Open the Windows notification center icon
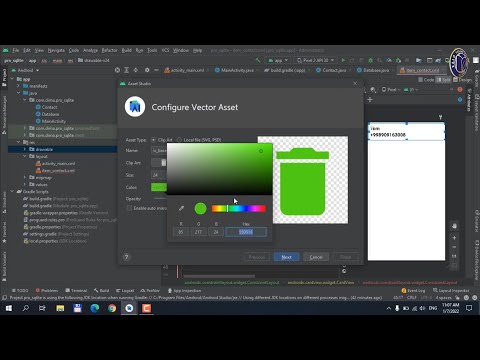The image size is (480, 360). 469,308
